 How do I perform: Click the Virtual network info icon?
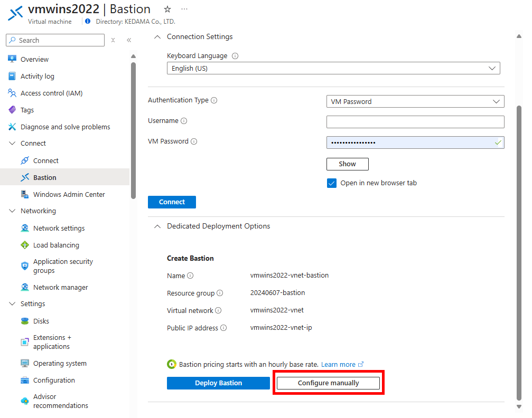[218, 310]
